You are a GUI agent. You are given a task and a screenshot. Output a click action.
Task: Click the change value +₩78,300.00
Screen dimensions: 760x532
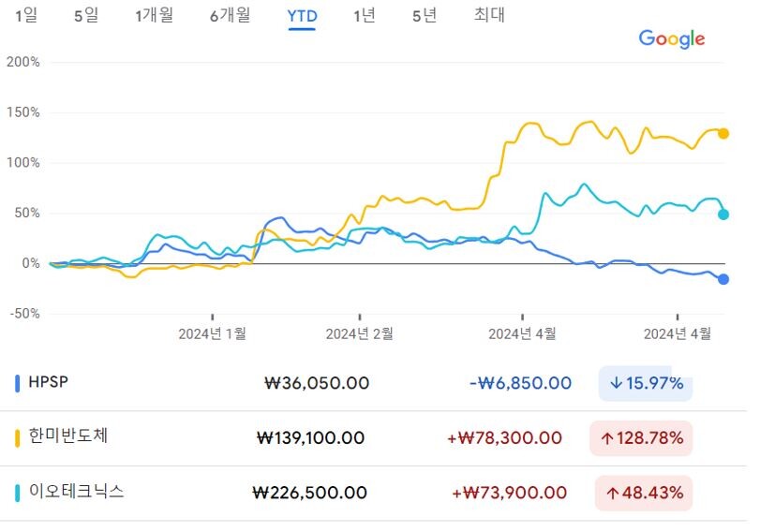[504, 438]
